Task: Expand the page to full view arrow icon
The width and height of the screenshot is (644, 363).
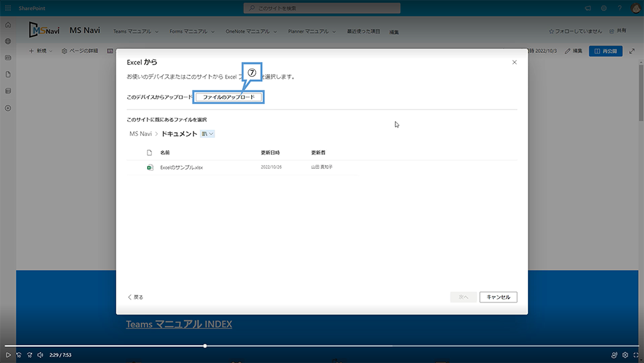Action: point(632,51)
